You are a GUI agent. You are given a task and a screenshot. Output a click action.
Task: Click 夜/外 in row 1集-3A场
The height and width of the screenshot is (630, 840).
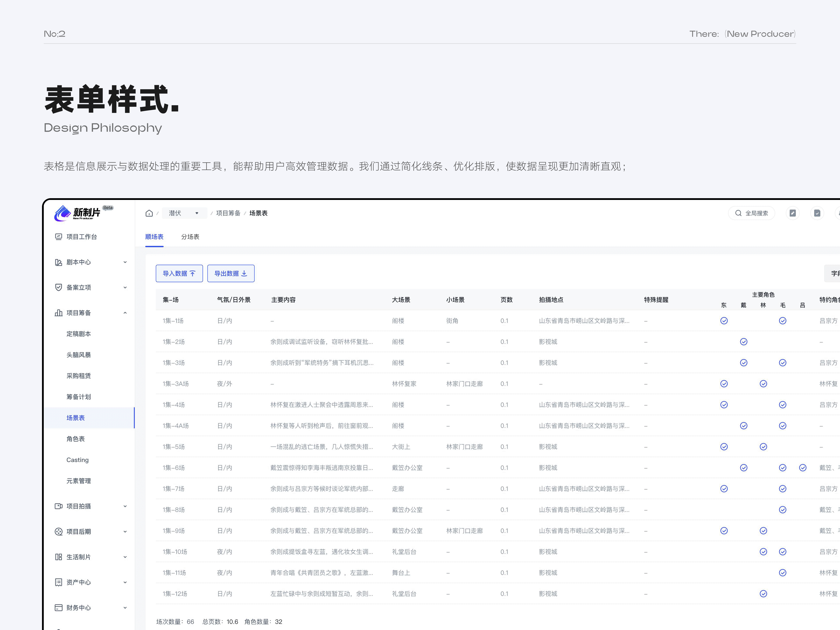coord(224,384)
